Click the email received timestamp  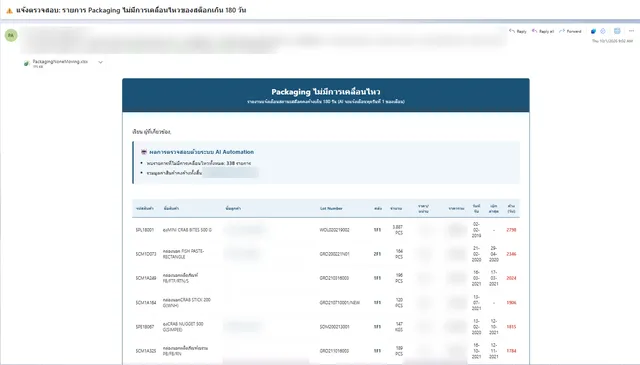pyautogui.click(x=612, y=41)
